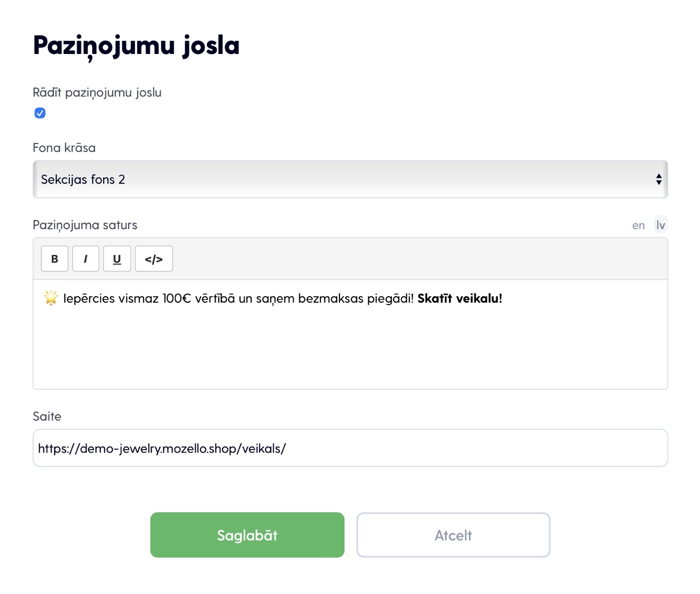The width and height of the screenshot is (700, 594).
Task: Click the Paziņojuma saturs label
Action: 85,225
